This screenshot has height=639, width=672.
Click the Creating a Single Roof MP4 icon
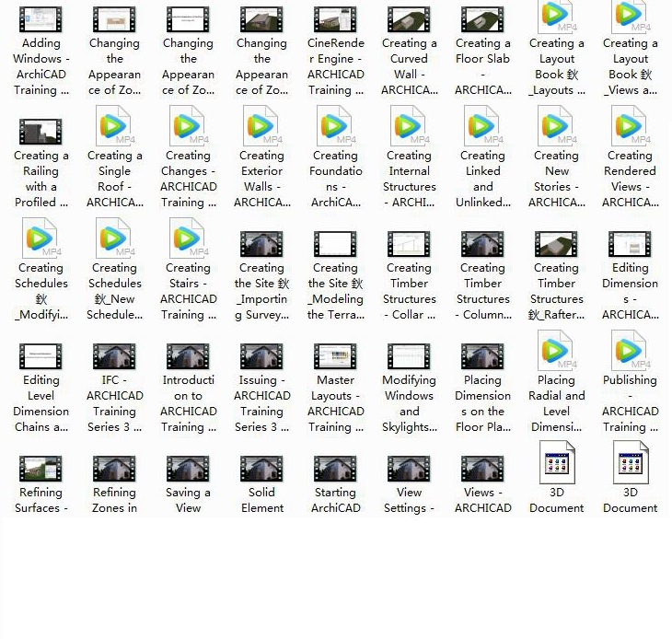point(114,127)
